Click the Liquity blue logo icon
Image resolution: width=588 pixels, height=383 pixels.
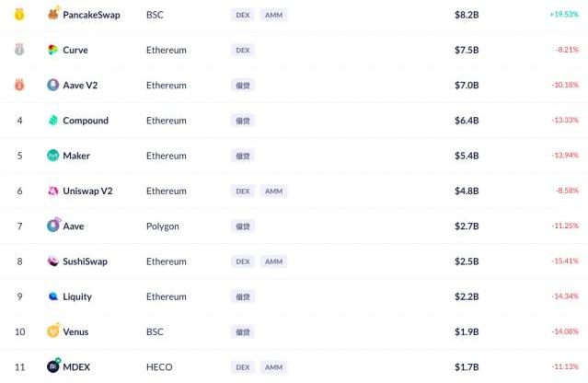(53, 296)
